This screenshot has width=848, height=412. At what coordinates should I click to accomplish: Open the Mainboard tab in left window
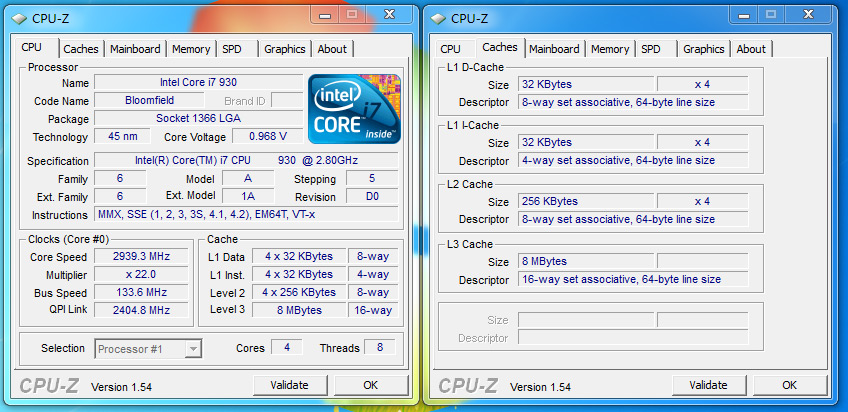[135, 49]
